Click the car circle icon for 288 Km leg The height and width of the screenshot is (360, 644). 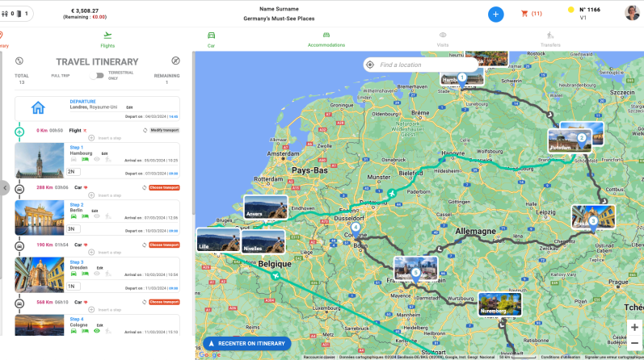[19, 189]
